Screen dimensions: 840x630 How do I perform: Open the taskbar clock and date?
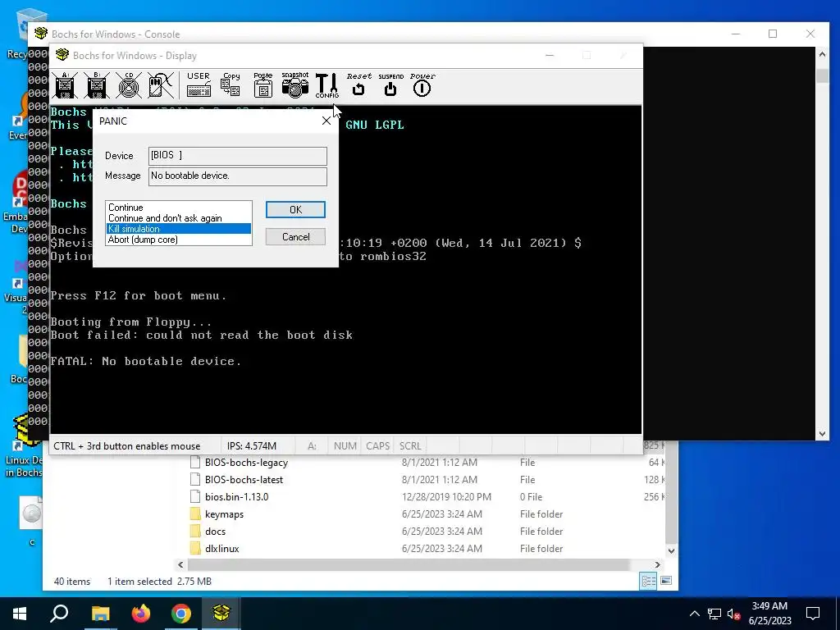pos(769,614)
